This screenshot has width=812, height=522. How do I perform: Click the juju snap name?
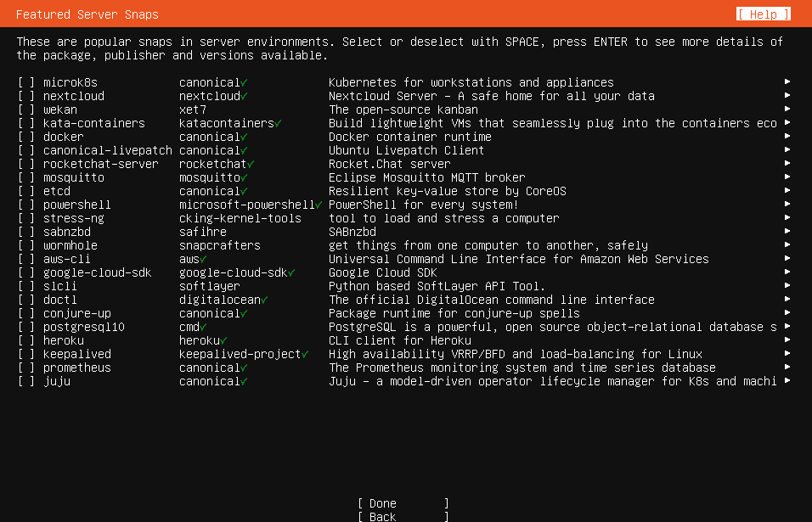(x=57, y=381)
